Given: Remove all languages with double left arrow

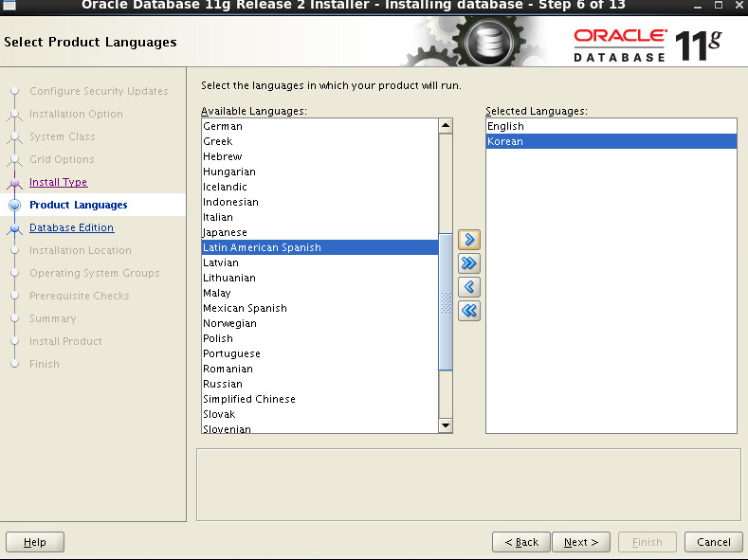Looking at the screenshot, I should coord(469,311).
